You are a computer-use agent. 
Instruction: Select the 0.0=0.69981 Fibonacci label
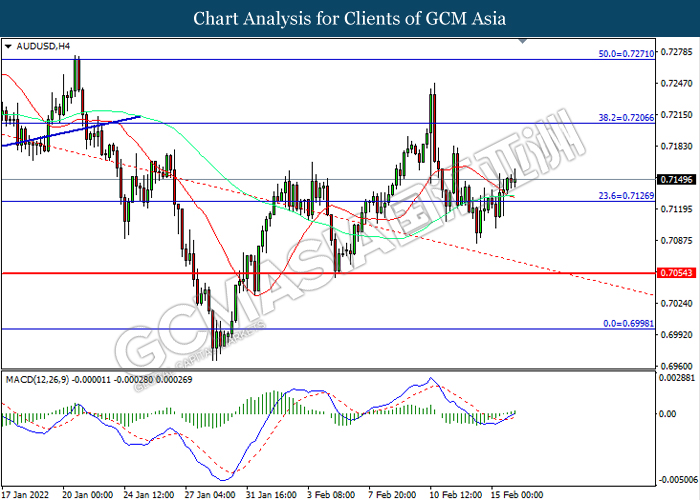pos(629,323)
